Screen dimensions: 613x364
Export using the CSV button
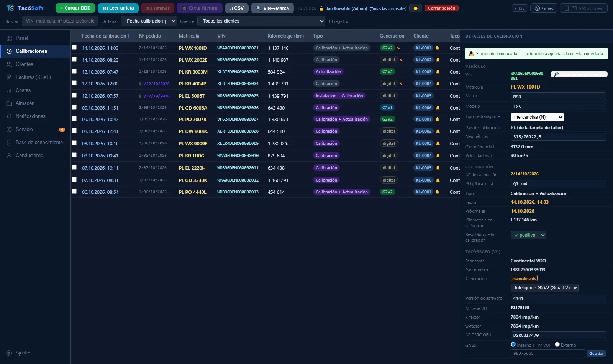pyautogui.click(x=237, y=8)
